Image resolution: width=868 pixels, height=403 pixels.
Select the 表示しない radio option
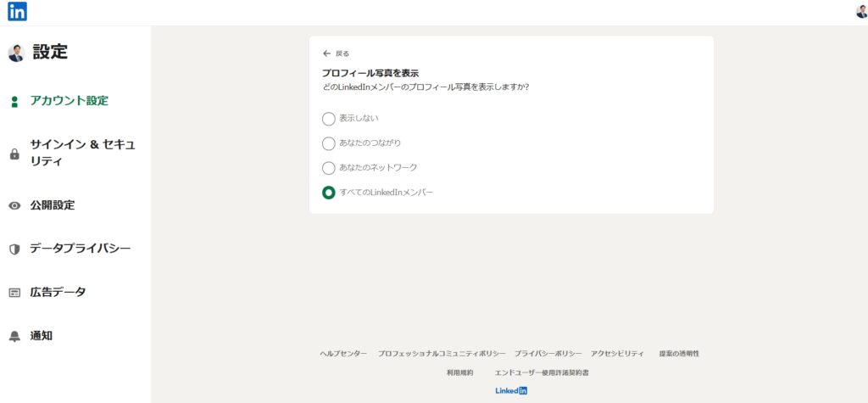(x=329, y=119)
